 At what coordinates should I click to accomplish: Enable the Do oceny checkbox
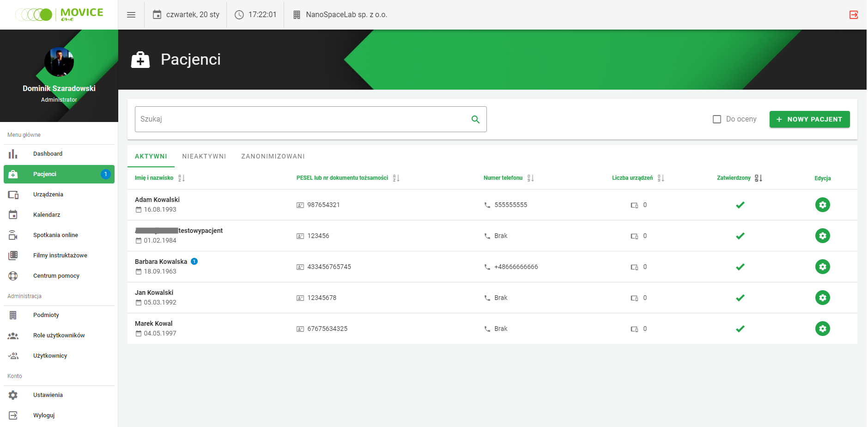717,119
